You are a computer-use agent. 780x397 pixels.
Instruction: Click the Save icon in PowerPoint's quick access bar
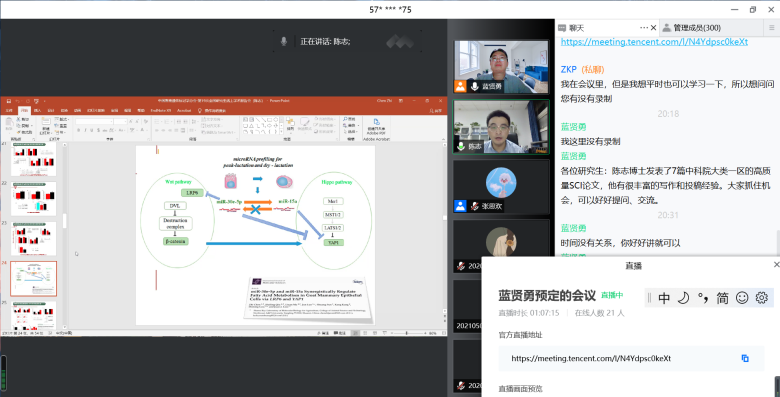pos(8,101)
